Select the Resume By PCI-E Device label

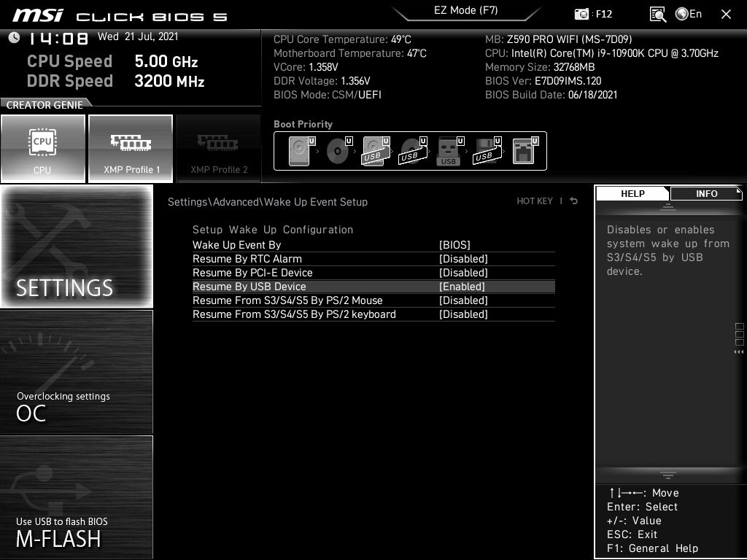(252, 273)
